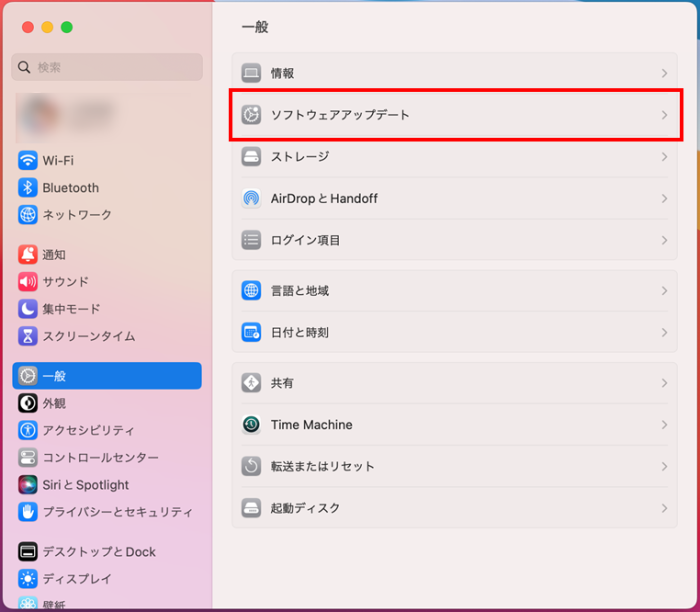Open AirDrop と Handoff settings
700x612 pixels.
tap(324, 199)
